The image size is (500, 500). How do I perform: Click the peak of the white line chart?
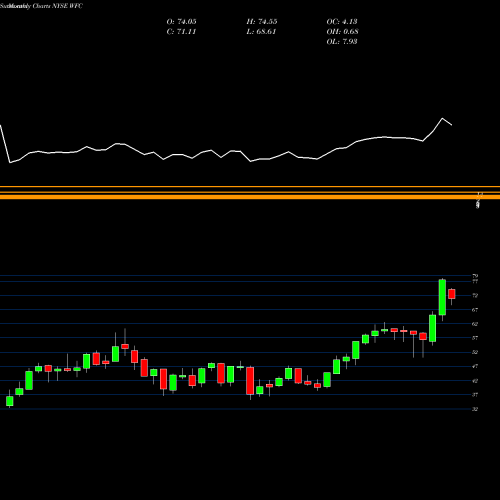click(x=443, y=118)
